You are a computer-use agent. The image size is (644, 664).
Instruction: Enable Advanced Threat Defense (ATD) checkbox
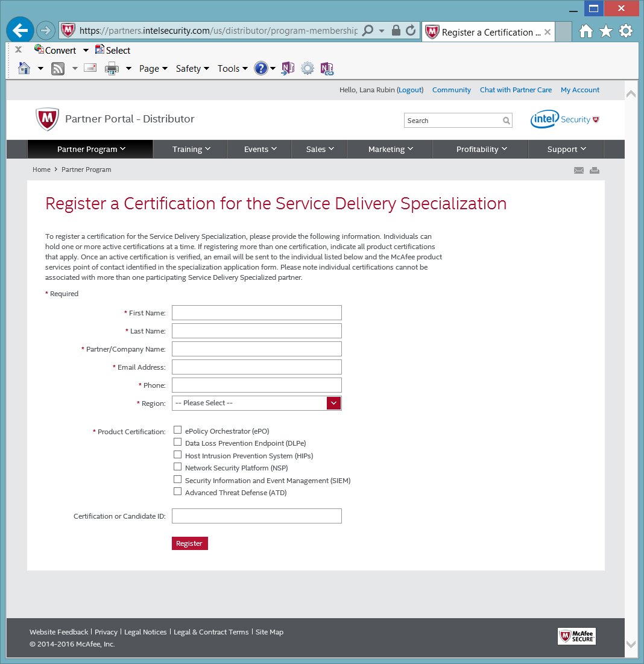pyautogui.click(x=177, y=492)
